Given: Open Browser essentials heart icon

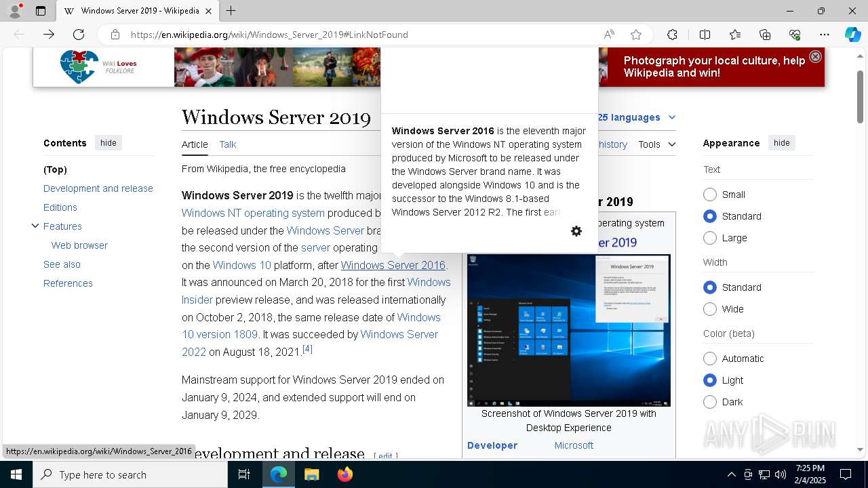Looking at the screenshot, I should [795, 35].
